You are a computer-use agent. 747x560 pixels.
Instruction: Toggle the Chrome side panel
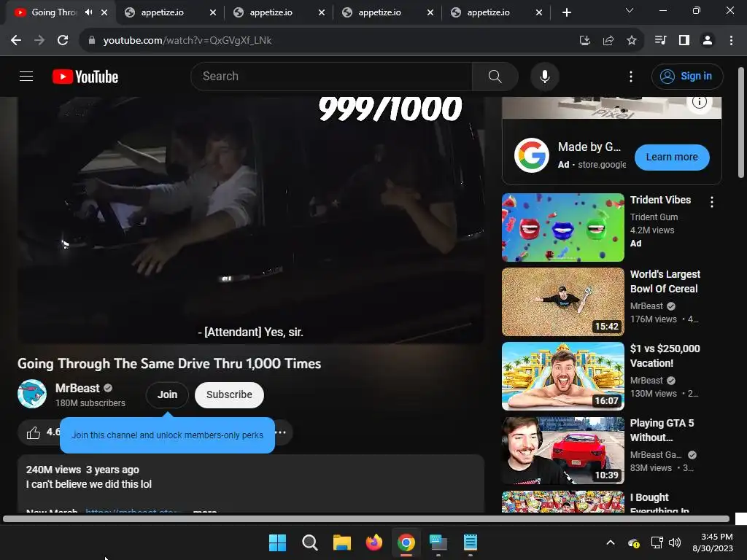tap(684, 41)
